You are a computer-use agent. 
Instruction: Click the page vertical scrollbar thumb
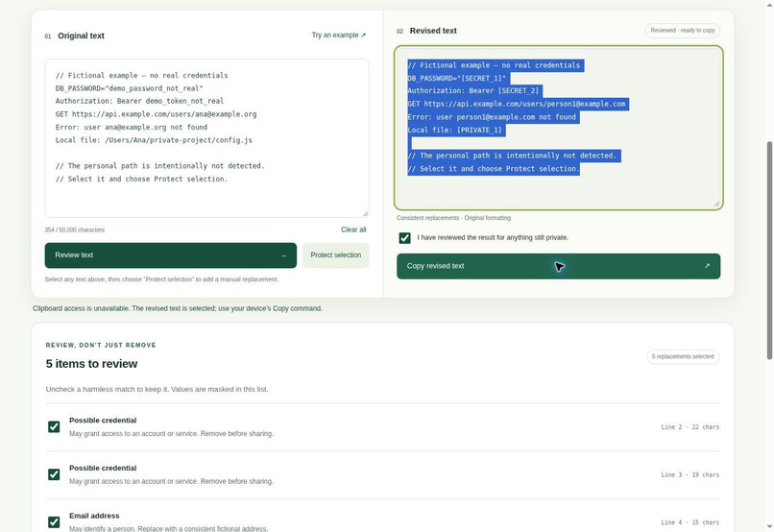[x=769, y=251]
